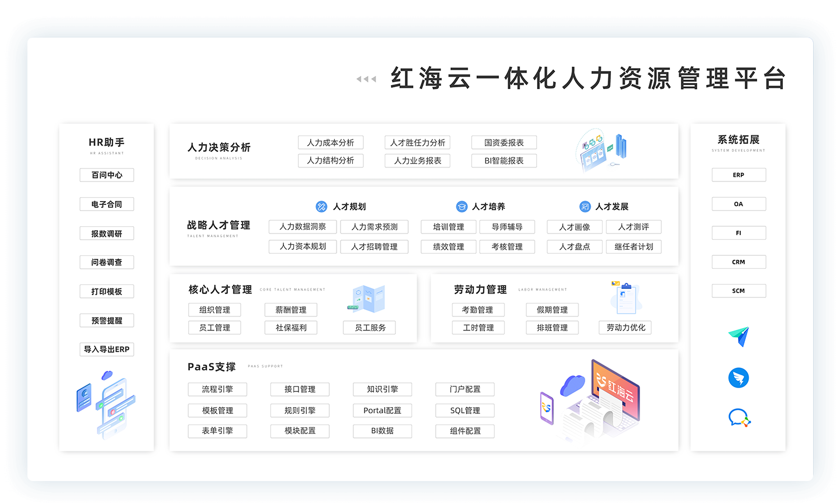Click 人才测评 box
This screenshot has height=504, width=840.
634,227
